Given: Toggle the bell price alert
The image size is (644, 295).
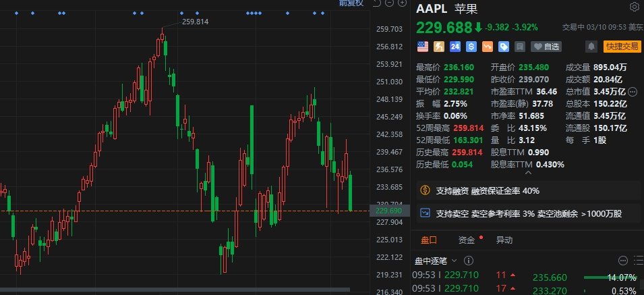Looking at the screenshot, I should (x=591, y=47).
